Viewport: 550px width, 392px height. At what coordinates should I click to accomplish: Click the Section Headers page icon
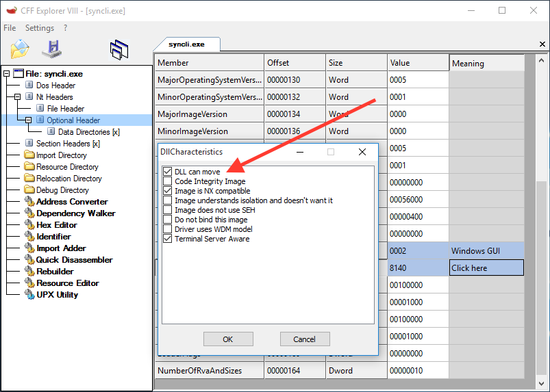tap(29, 143)
